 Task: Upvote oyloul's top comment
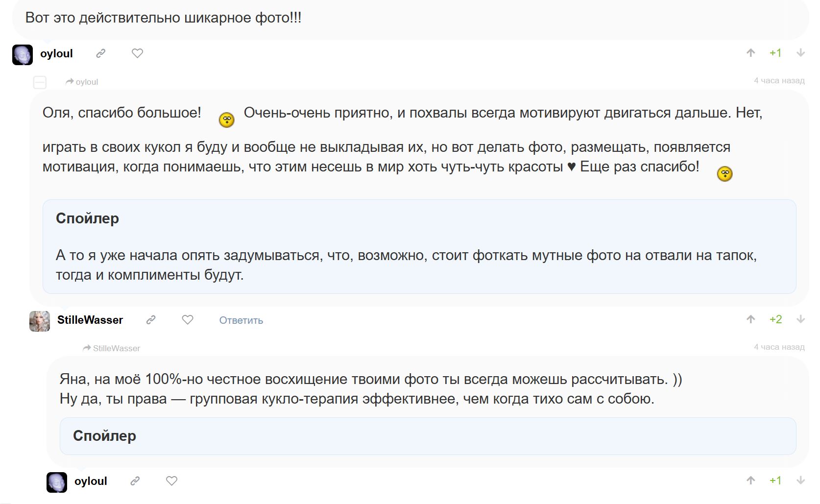[x=750, y=53]
